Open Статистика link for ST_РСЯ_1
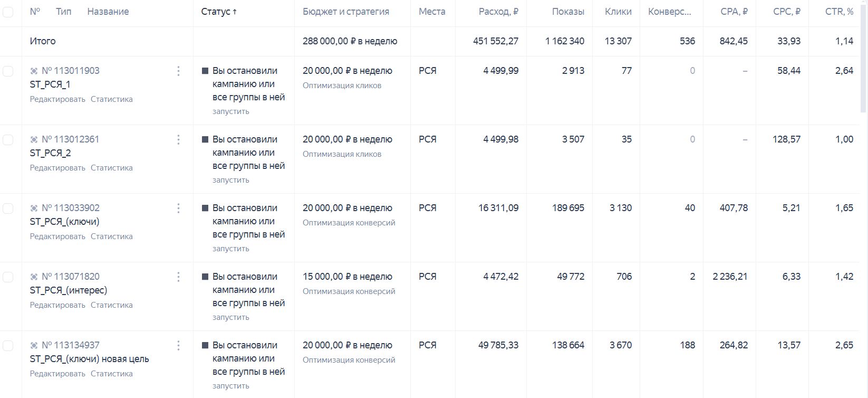The width and height of the screenshot is (868, 398). [112, 99]
